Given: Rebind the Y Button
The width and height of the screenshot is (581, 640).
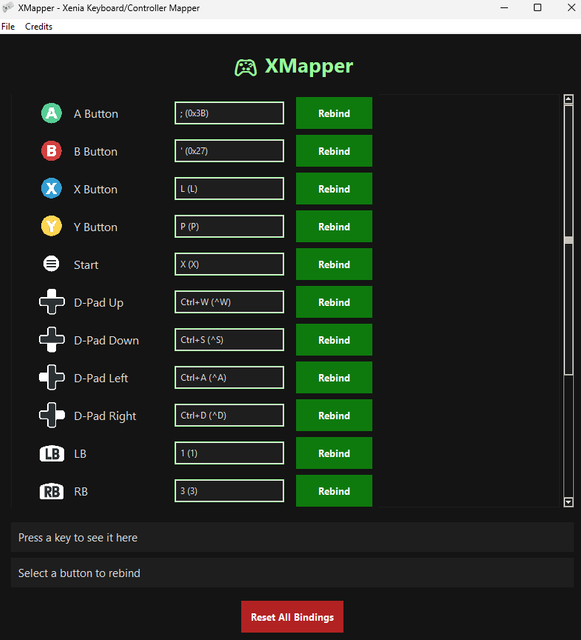Looking at the screenshot, I should tap(334, 227).
